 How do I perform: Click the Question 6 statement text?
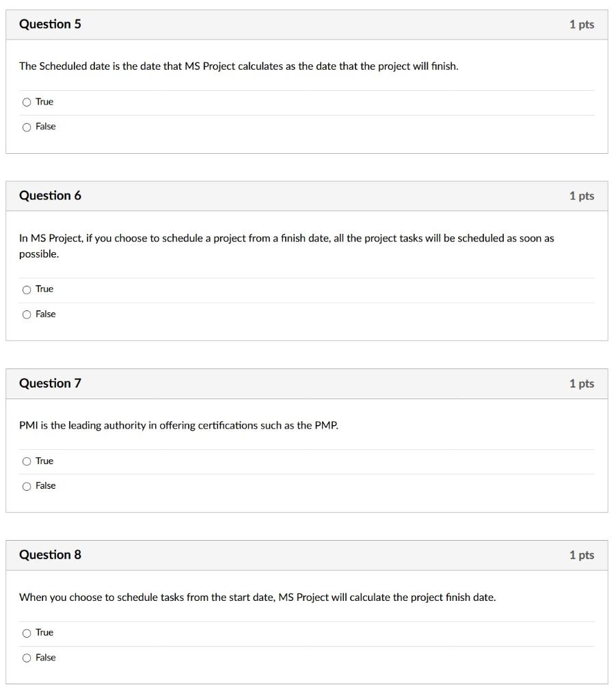[x=287, y=238]
